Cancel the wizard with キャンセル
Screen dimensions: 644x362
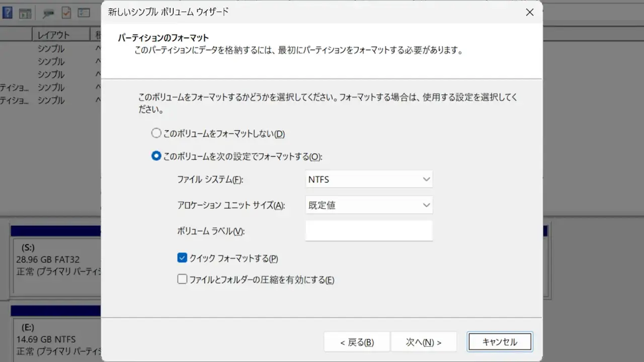500,341
